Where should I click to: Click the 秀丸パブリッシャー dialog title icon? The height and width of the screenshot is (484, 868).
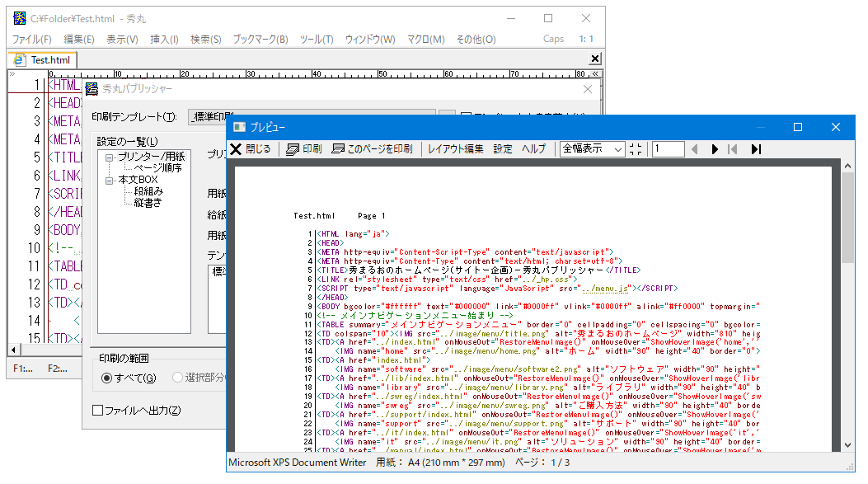[x=91, y=88]
